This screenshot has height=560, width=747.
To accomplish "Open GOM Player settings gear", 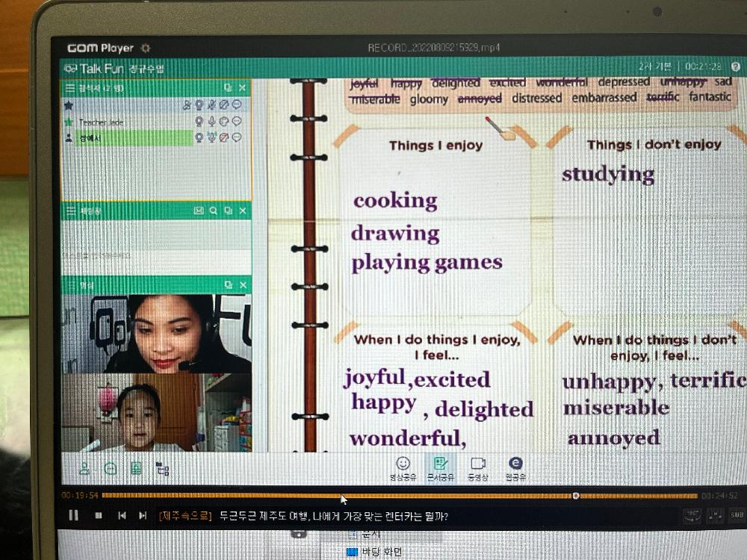I will click(146, 49).
